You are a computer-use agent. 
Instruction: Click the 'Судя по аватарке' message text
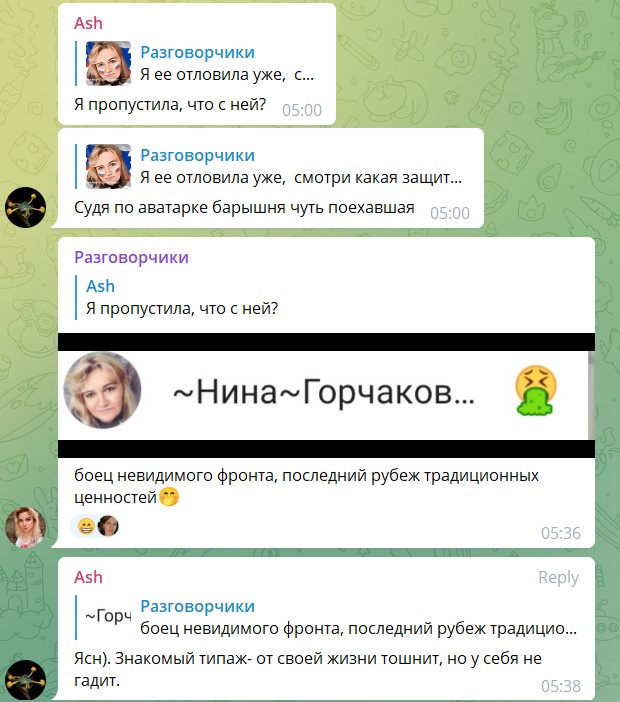coord(244,208)
